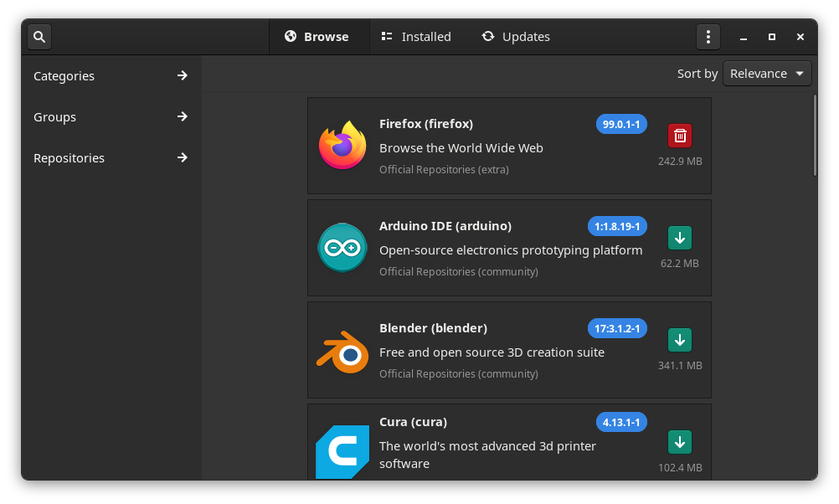Click the Blender 17:3.1.2-1 version badge
Screen dimensions: 839x504
click(x=617, y=329)
